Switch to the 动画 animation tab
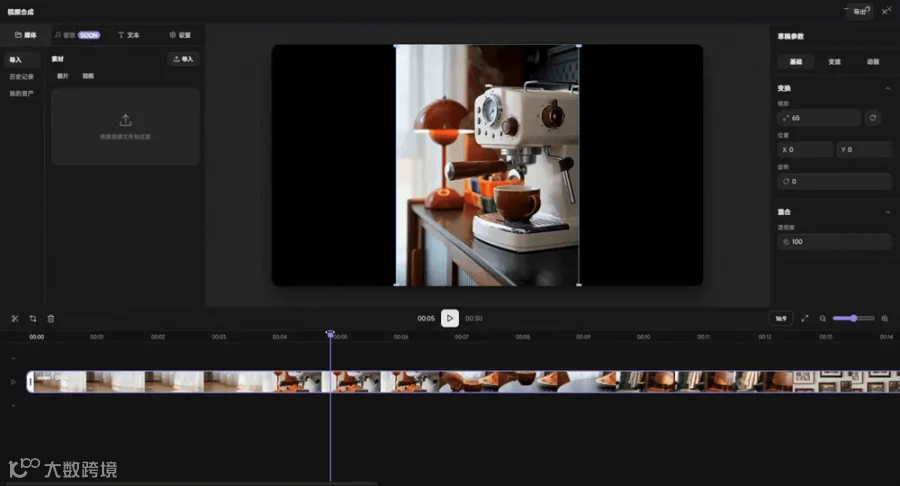This screenshot has height=486, width=900. (x=872, y=61)
